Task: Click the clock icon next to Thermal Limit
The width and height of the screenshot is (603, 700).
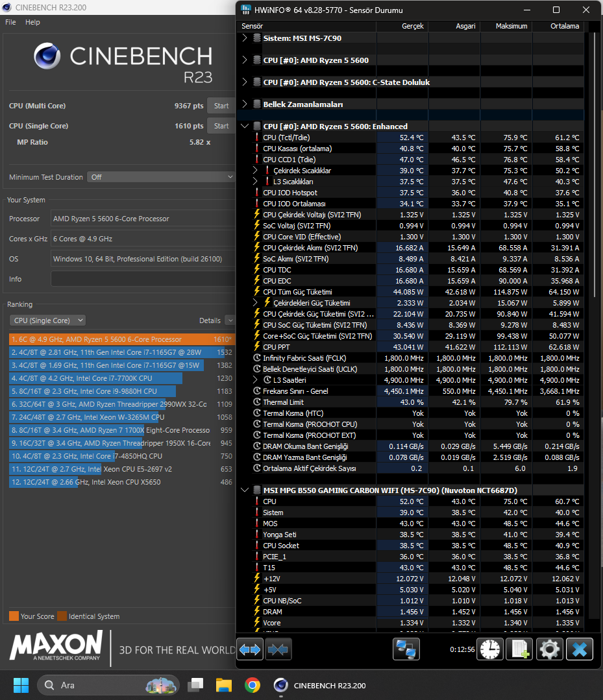Action: pyautogui.click(x=257, y=402)
